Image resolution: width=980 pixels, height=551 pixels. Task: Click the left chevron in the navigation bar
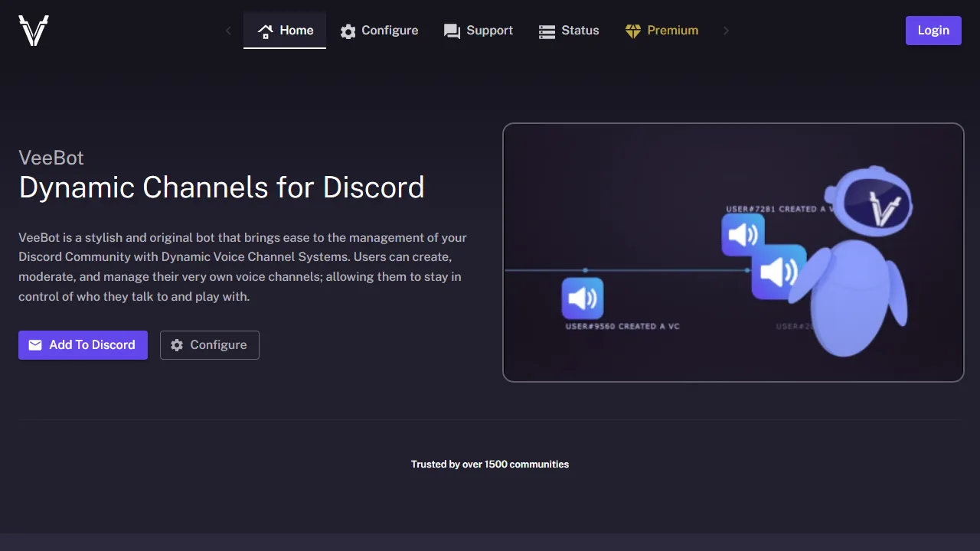click(x=228, y=31)
